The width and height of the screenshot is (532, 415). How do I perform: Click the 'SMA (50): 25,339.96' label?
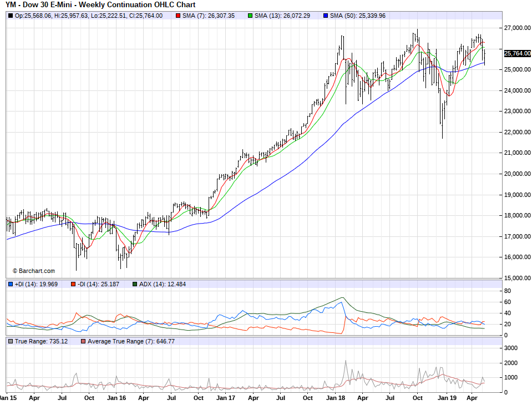(x=358, y=16)
